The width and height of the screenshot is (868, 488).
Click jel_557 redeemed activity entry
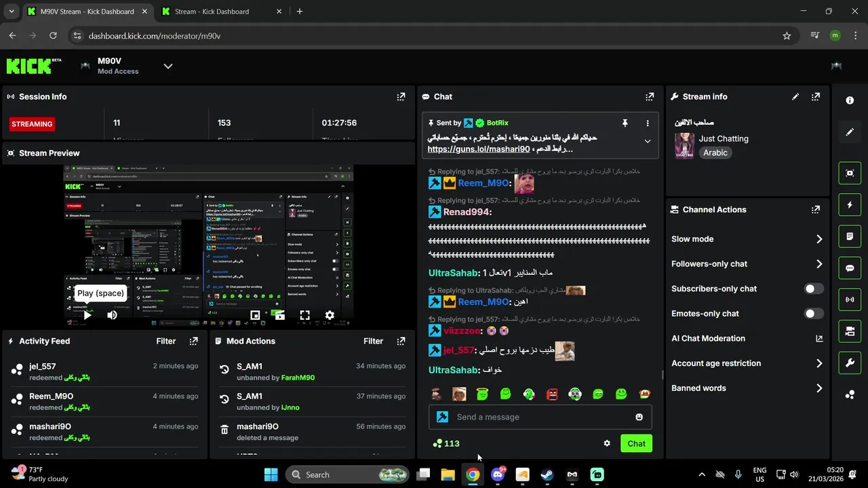point(105,371)
